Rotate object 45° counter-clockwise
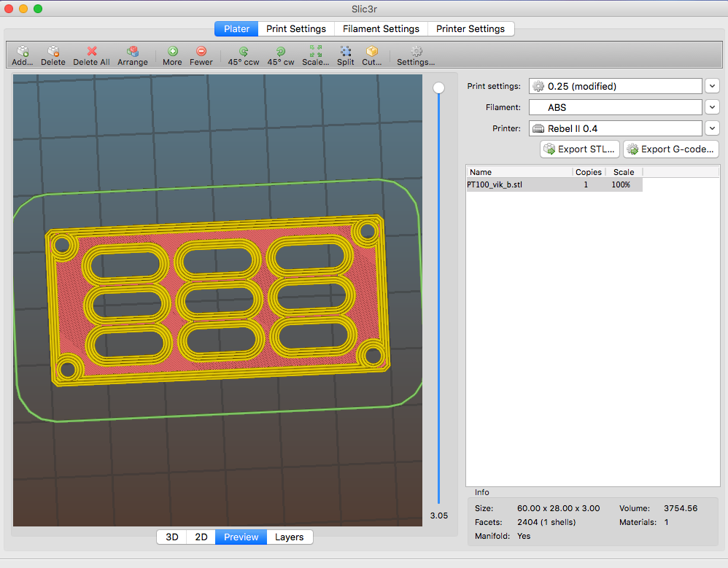The image size is (728, 568). pos(243,52)
